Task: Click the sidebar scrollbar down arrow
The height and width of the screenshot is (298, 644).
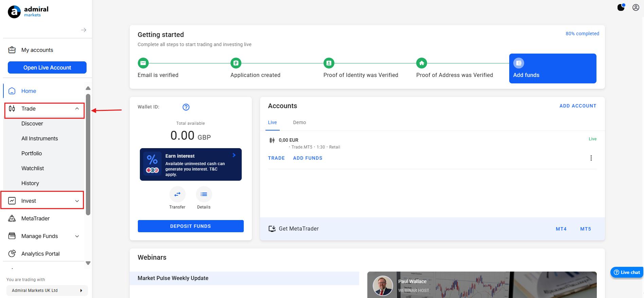Action: [88, 263]
